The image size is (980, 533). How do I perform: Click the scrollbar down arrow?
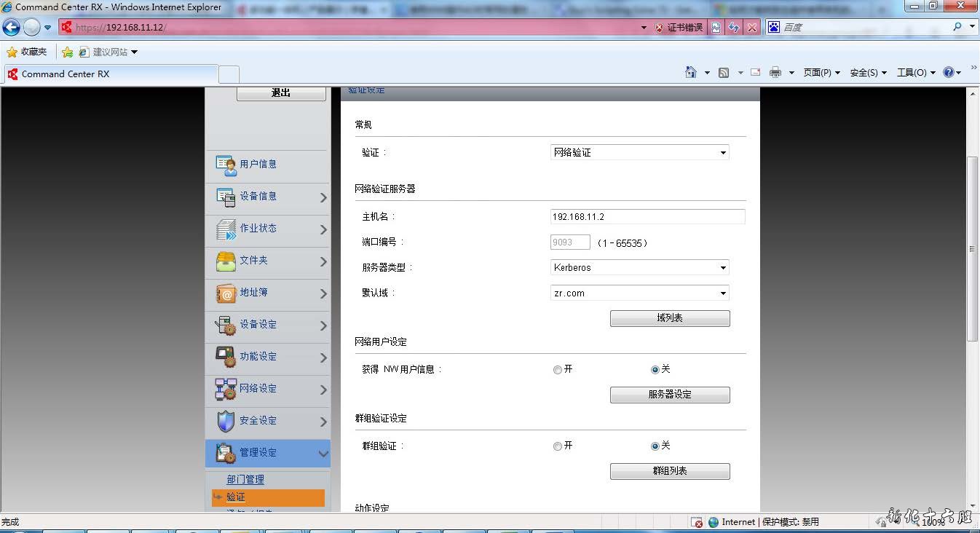[x=973, y=505]
